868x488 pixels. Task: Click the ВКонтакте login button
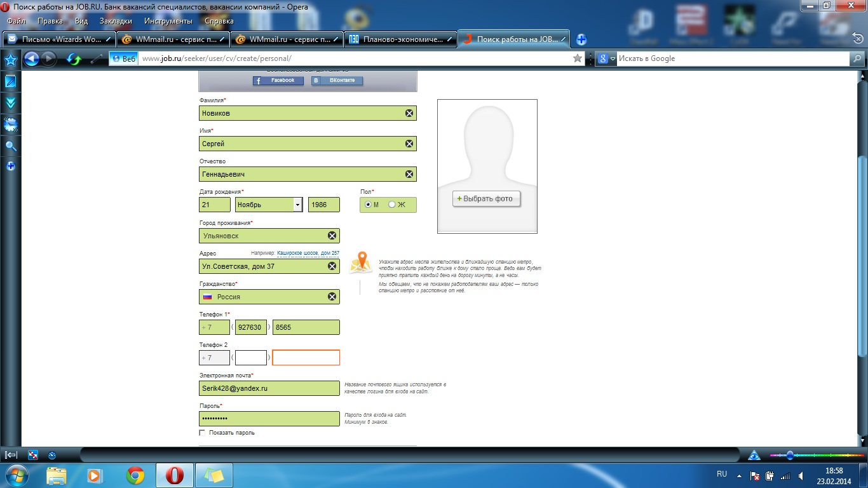337,81
